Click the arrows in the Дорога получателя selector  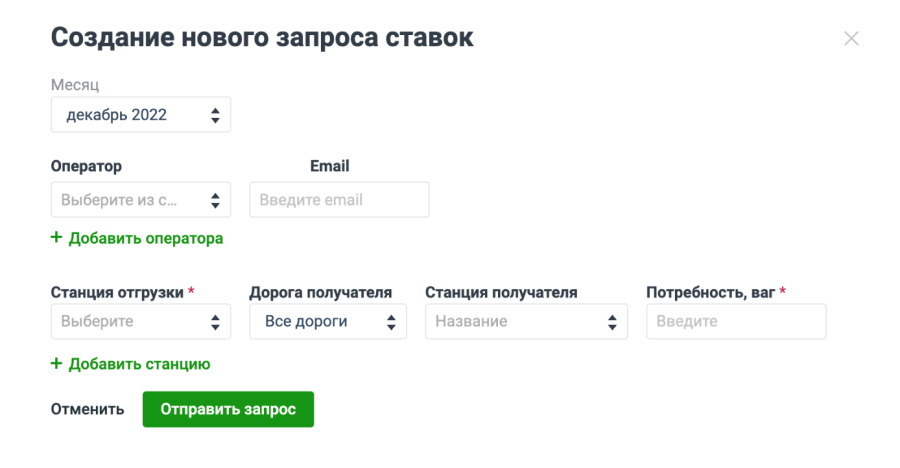click(x=391, y=322)
